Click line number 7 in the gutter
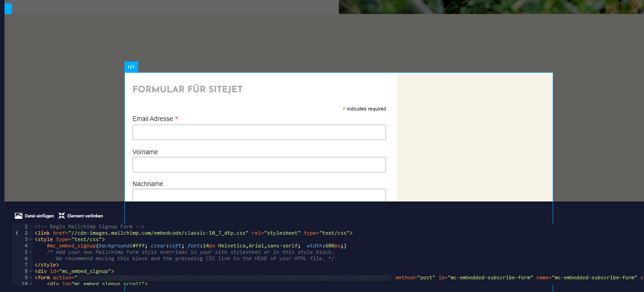The height and width of the screenshot is (292, 644). point(26,265)
